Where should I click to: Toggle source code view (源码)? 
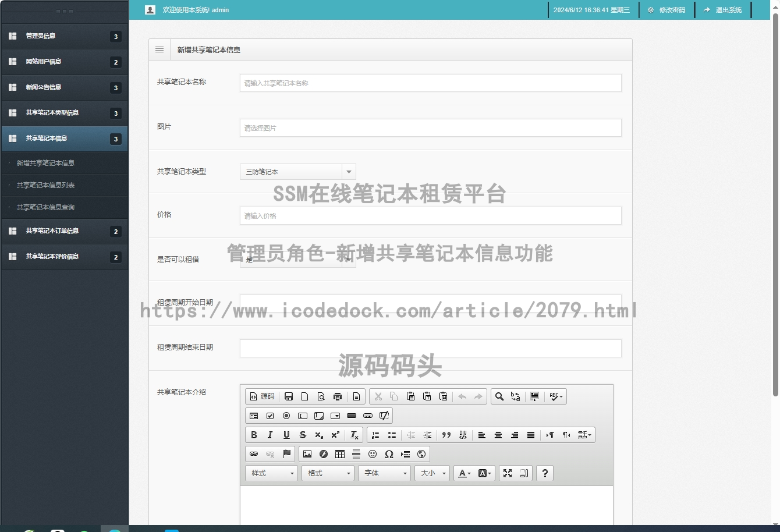[x=262, y=396]
